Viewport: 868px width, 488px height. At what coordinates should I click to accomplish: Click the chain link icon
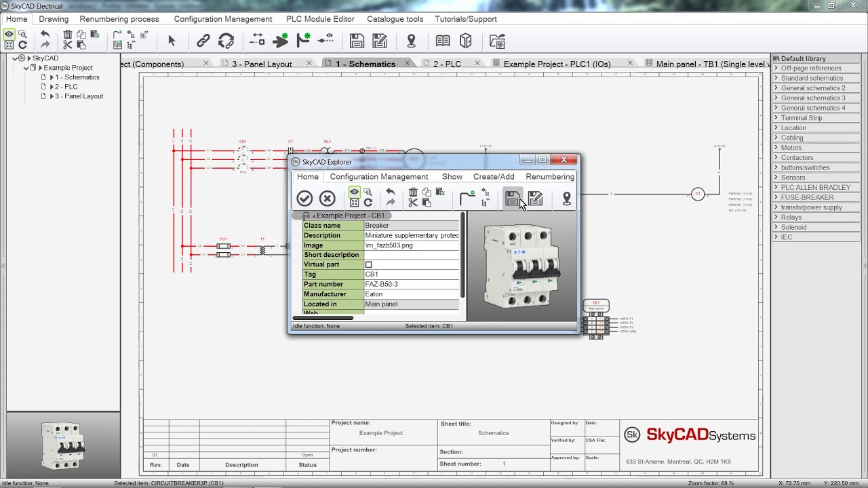click(x=203, y=41)
